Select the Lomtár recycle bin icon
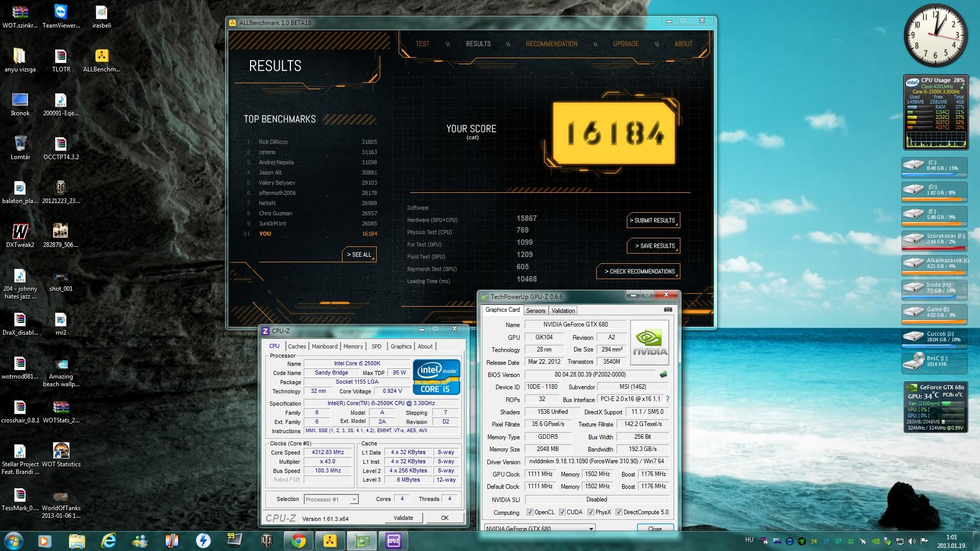 [x=20, y=148]
